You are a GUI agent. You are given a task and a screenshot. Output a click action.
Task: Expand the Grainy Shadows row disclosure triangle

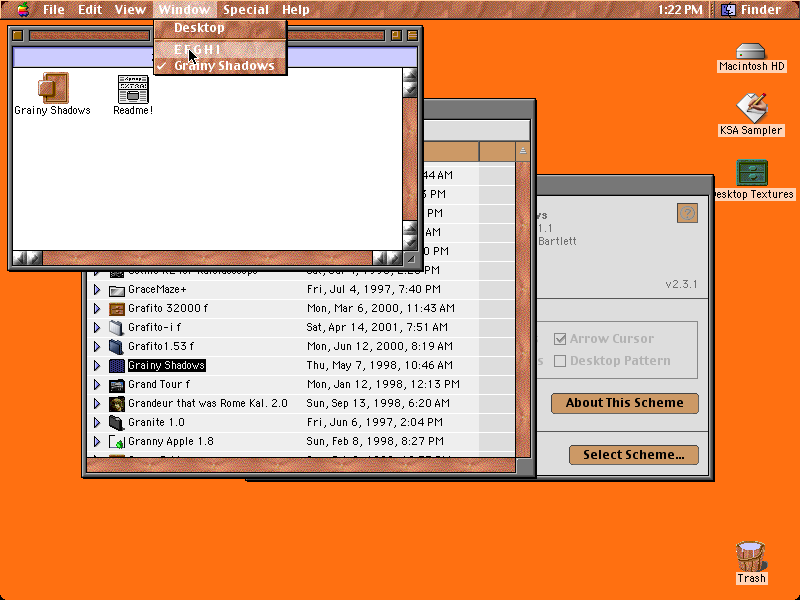pos(97,365)
